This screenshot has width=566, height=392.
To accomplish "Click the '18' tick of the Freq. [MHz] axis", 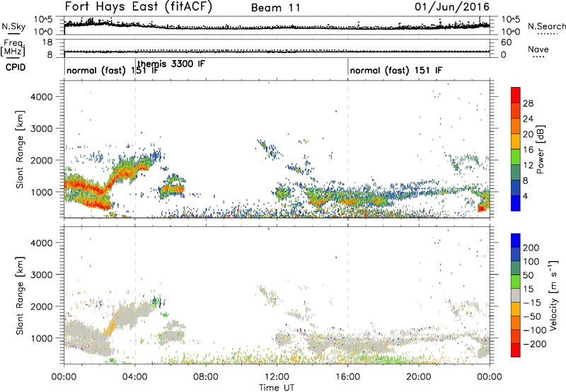I will pyautogui.click(x=47, y=42).
